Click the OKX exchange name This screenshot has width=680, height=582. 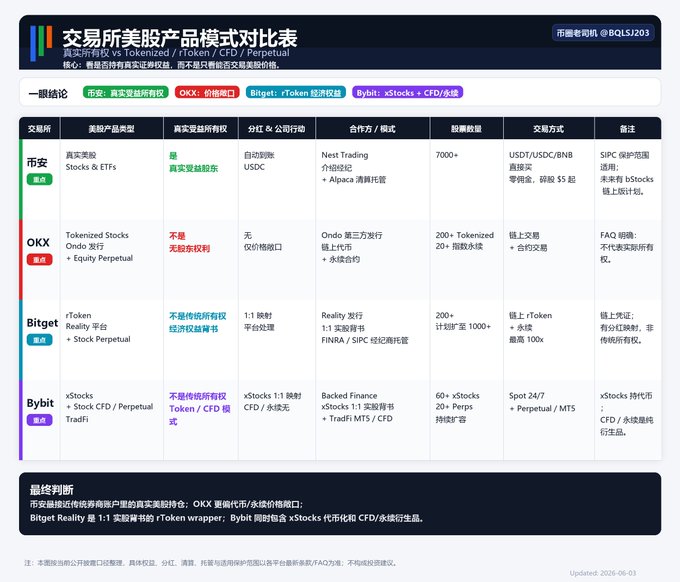pos(38,242)
